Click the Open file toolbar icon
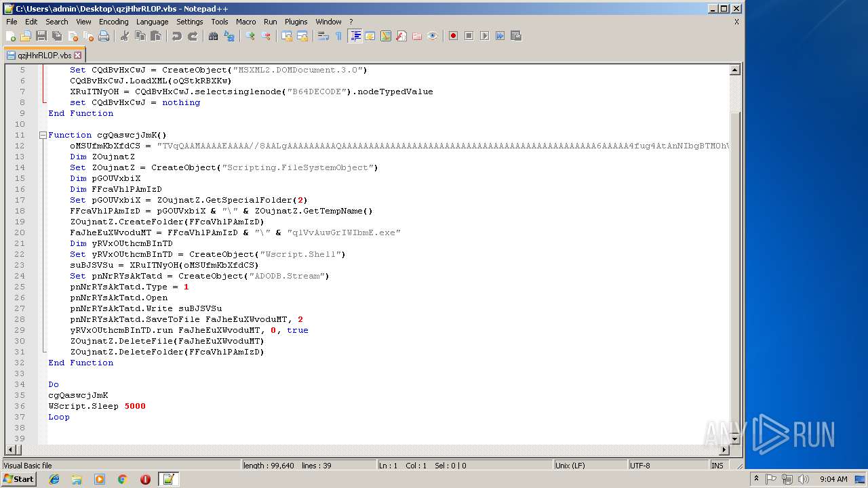The height and width of the screenshot is (488, 868). [x=26, y=36]
